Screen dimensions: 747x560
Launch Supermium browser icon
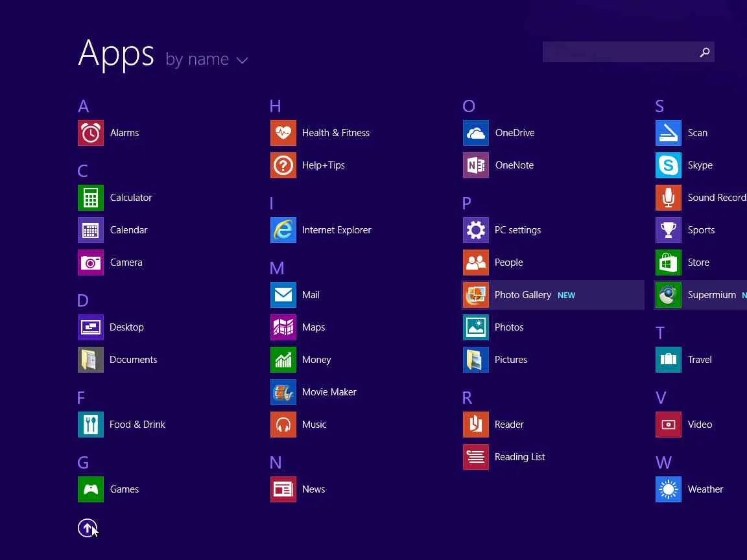(x=668, y=295)
